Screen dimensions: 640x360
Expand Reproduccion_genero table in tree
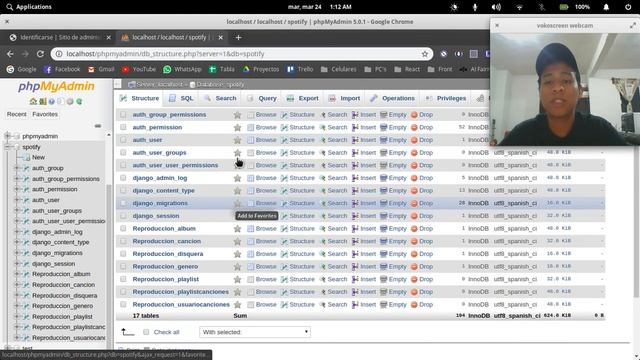click(17, 306)
